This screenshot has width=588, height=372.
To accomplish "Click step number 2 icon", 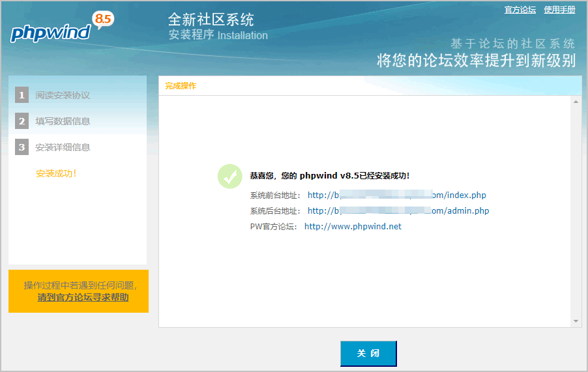I will 22,121.
